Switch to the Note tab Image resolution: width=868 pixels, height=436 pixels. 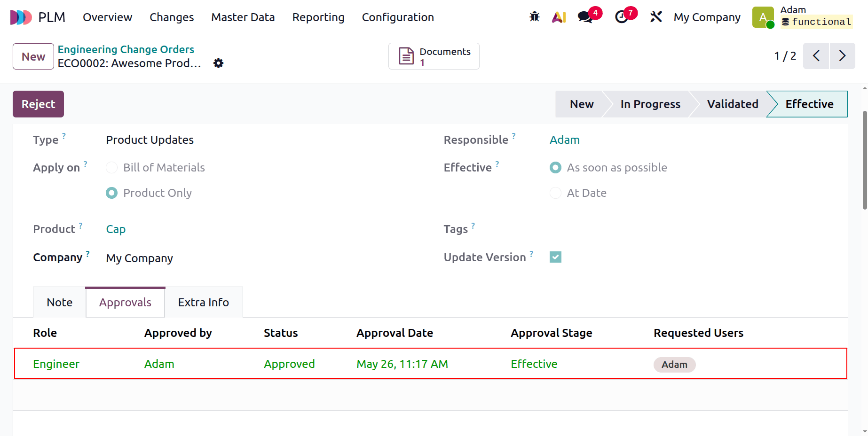[59, 303]
